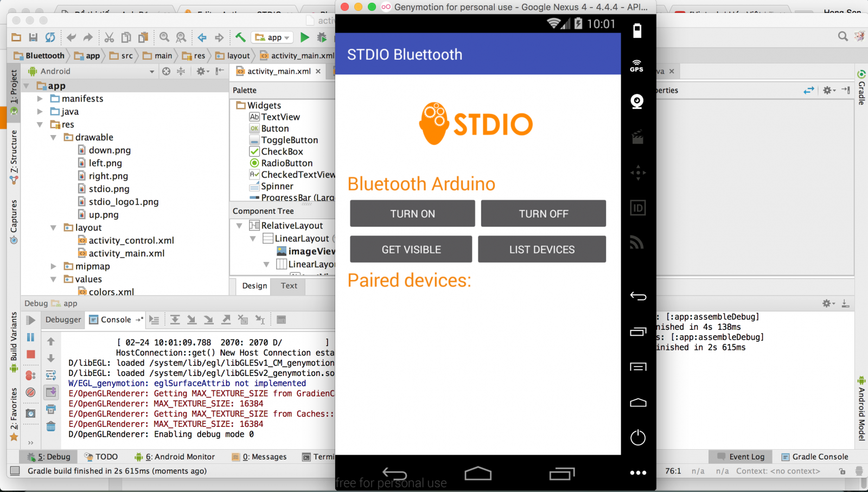Close the activity_main.xml editor tab
The height and width of the screenshot is (492, 868).
click(x=318, y=71)
